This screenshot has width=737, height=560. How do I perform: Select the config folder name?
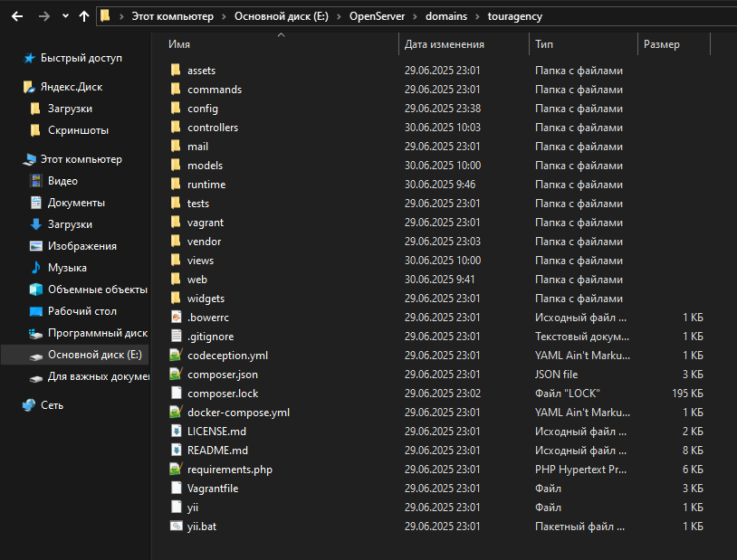tap(203, 109)
